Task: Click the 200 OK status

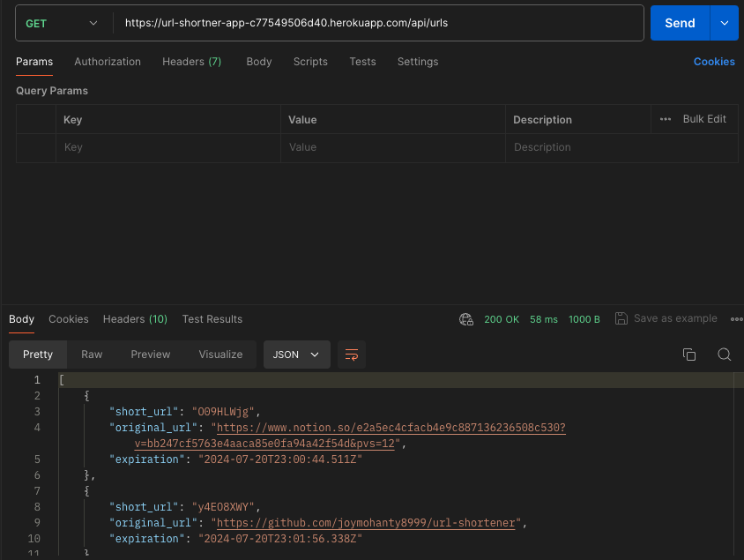Action: pos(502,319)
